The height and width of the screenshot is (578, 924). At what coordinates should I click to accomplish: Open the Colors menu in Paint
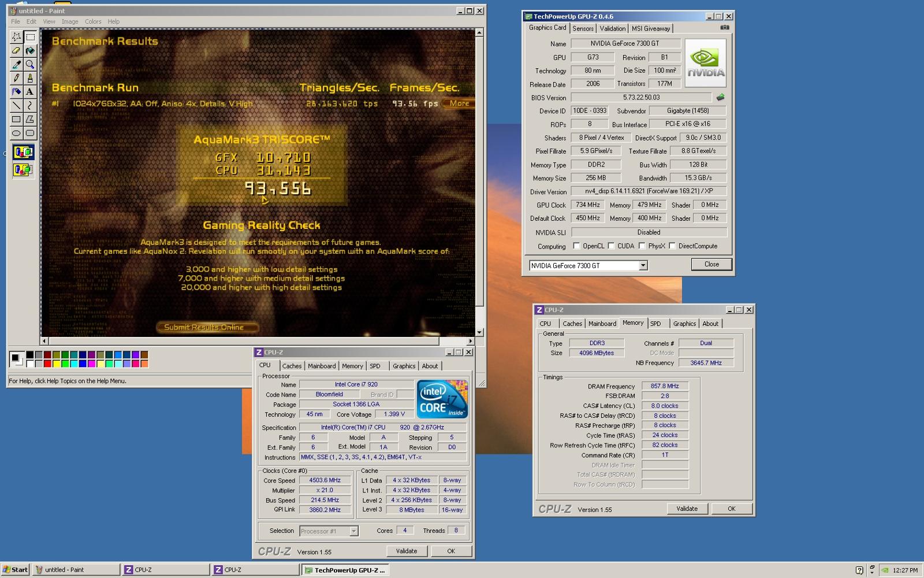click(93, 21)
